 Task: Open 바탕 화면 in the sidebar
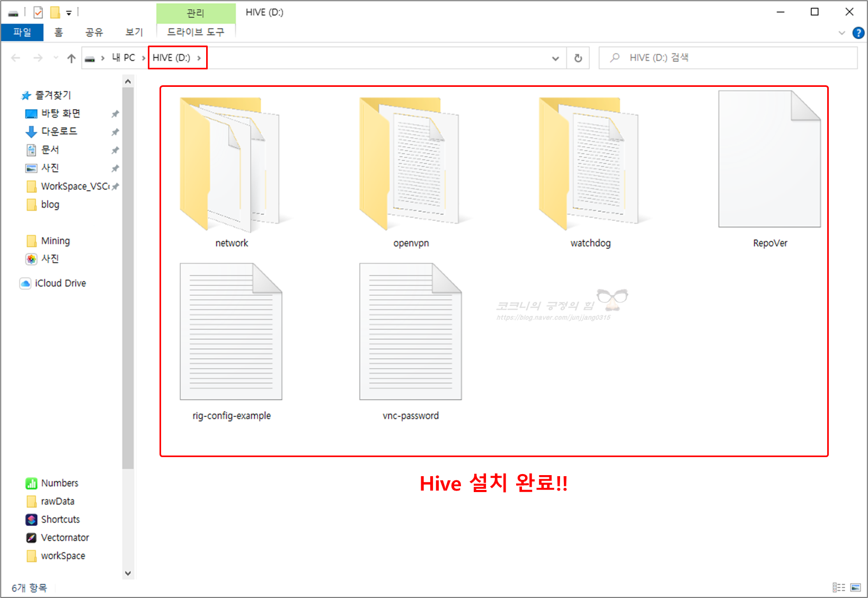[x=54, y=113]
